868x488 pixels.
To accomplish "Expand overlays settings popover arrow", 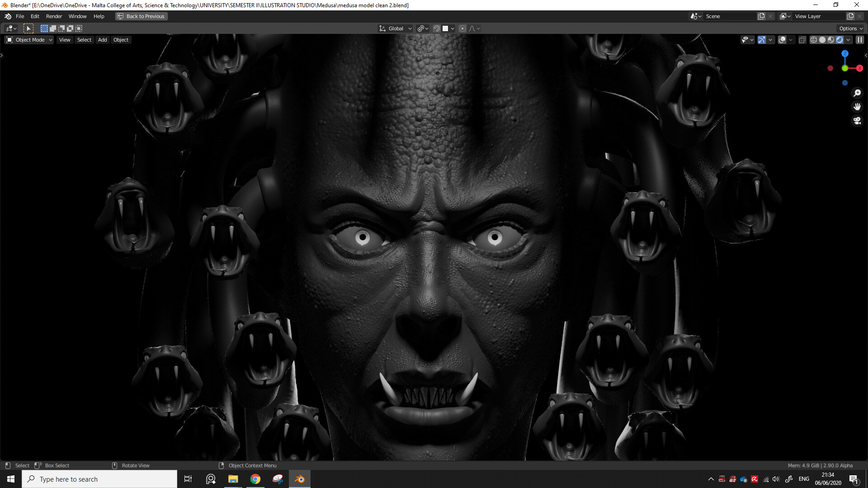I will tap(791, 40).
